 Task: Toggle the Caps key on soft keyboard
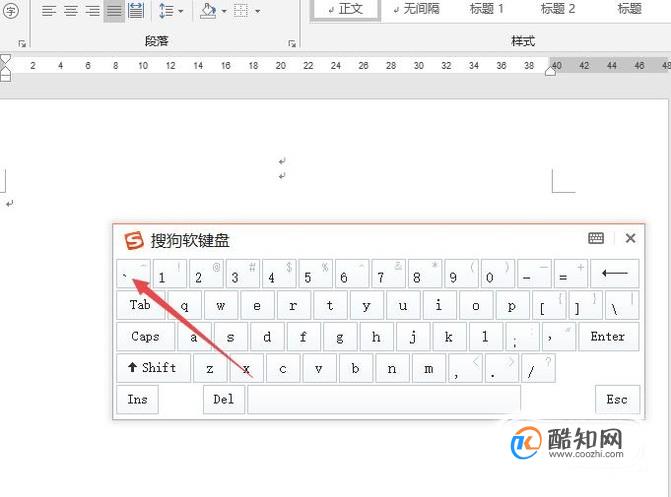coord(145,336)
